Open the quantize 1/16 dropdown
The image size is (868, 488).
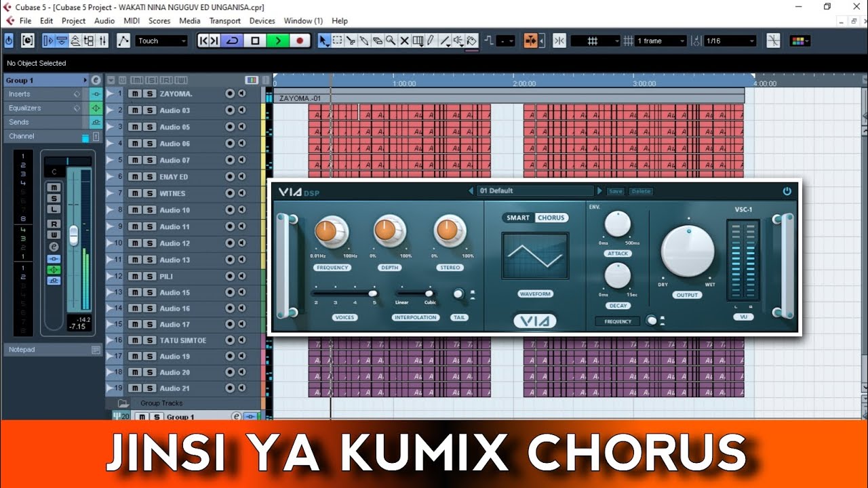tap(730, 41)
